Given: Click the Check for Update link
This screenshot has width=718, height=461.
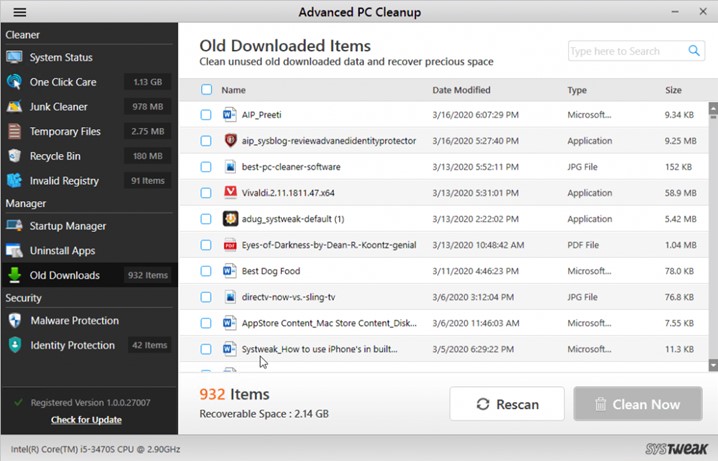Looking at the screenshot, I should 86,420.
